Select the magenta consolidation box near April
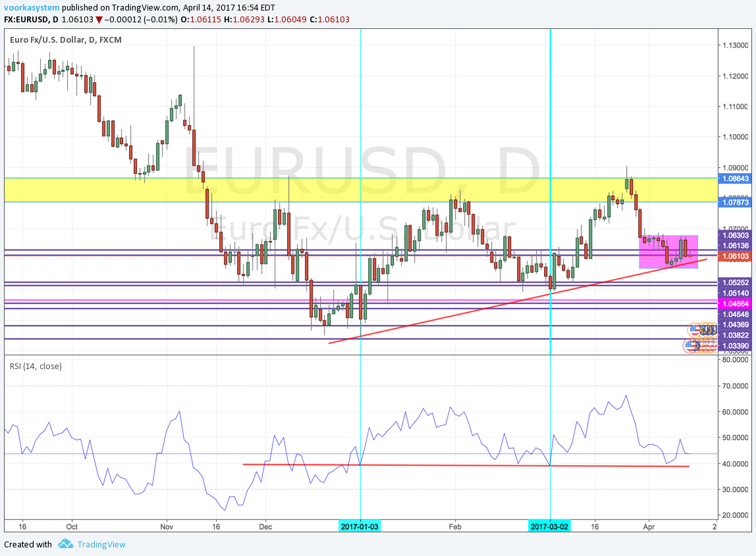The width and height of the screenshot is (756, 556). click(x=668, y=251)
